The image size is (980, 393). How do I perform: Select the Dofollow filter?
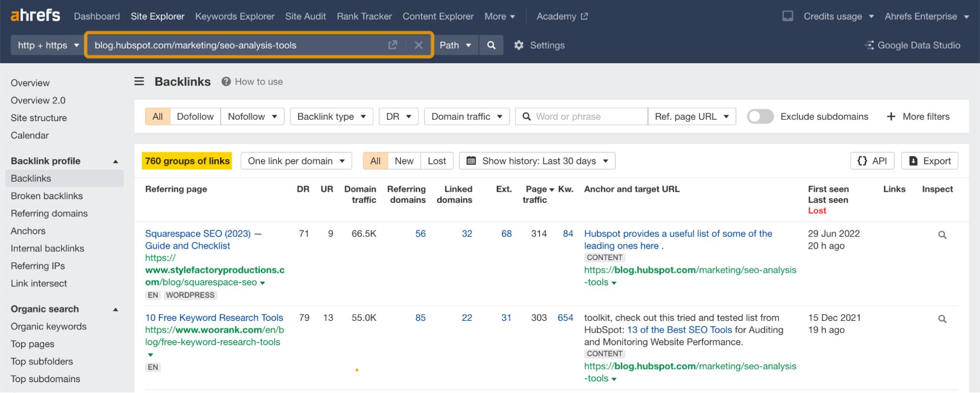195,116
